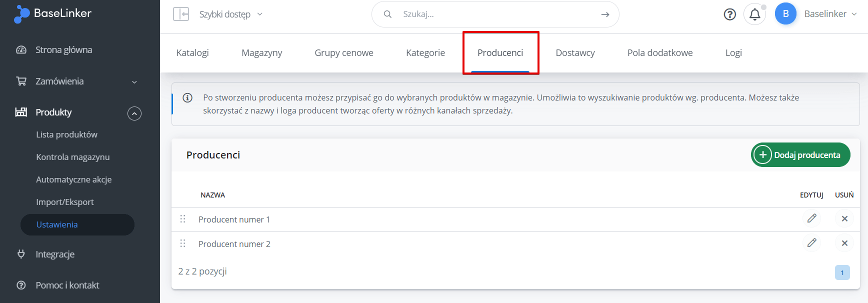Delete Producent numer 1 with X icon

tap(844, 218)
